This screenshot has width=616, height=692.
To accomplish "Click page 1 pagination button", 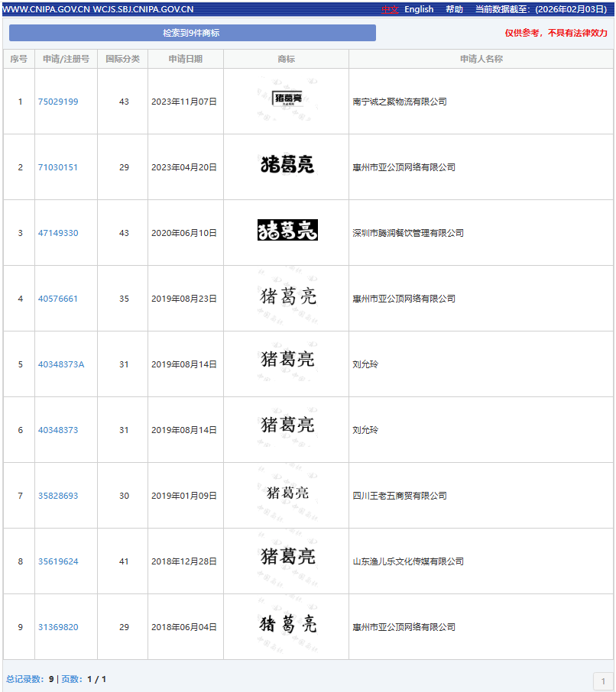I will [603, 681].
